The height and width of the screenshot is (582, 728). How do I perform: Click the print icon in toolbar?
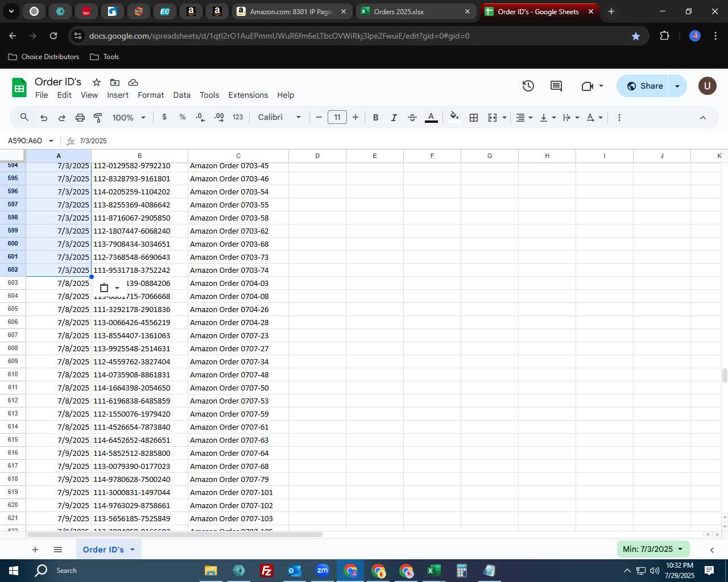click(80, 117)
